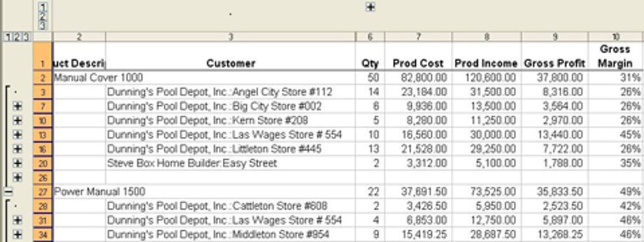
Task: Select column header 10
Action: [616, 37]
